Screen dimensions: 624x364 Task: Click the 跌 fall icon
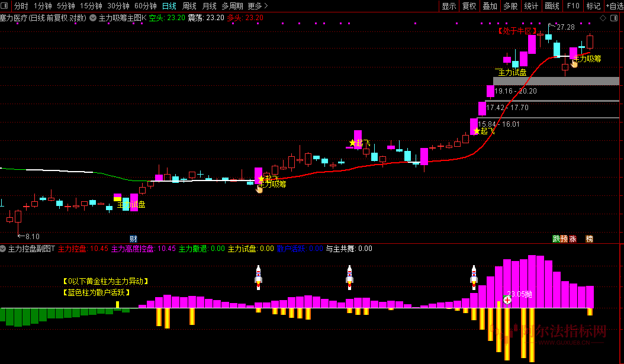pyautogui.click(x=556, y=239)
